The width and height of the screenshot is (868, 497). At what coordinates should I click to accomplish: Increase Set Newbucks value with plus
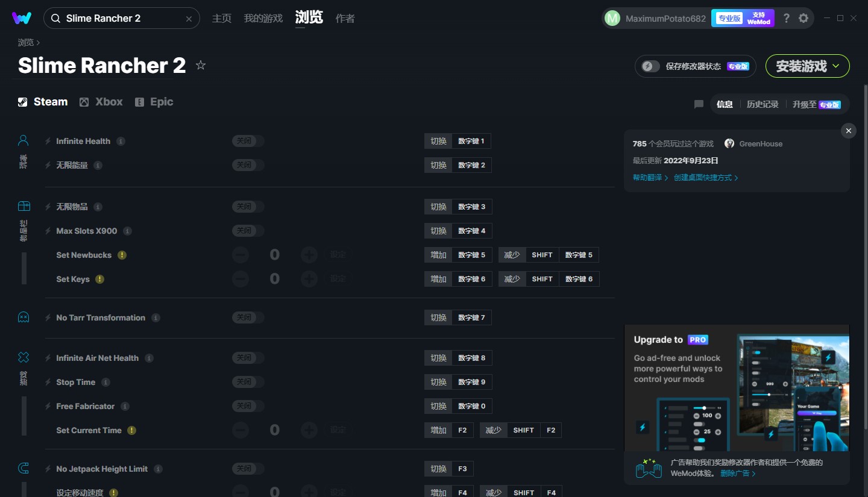309,255
